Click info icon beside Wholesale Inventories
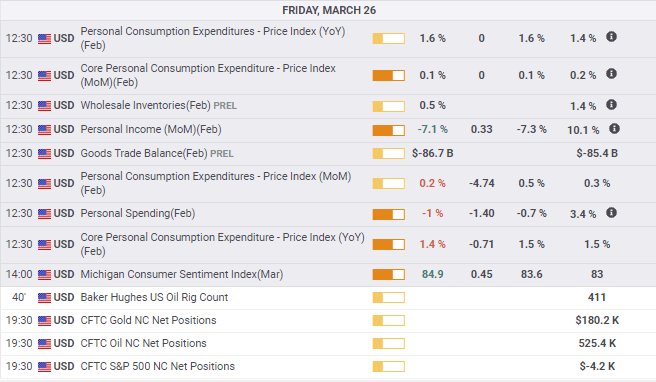The image size is (656, 382). click(611, 105)
